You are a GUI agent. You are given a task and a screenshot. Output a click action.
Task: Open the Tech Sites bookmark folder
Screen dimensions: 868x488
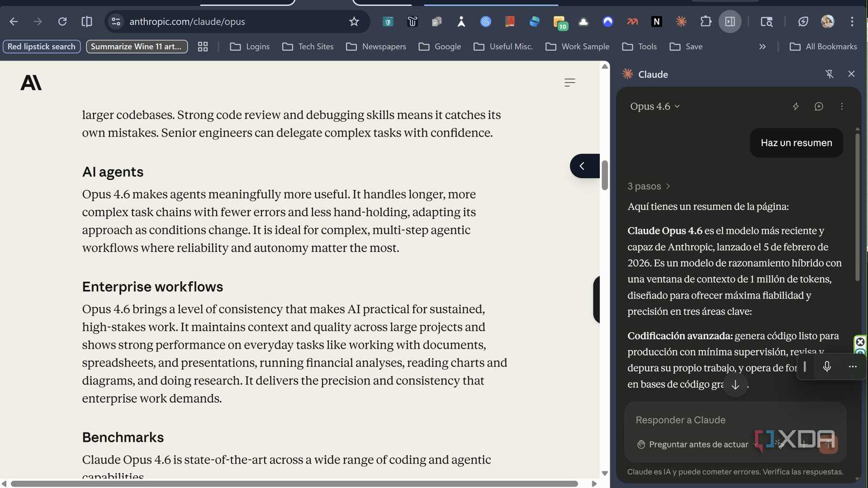pos(308,46)
